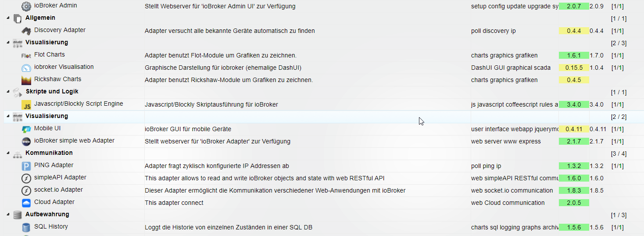The height and width of the screenshot is (236, 644).
Task: Collapse the Skripte und Logik group
Action: coord(8,92)
